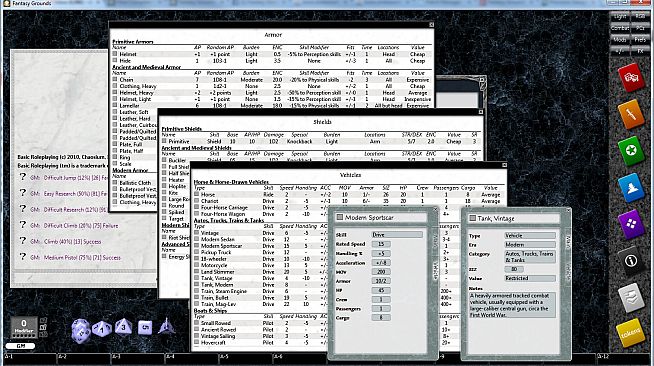Click the roll icon for Difficult Jump chat entry
Image resolution: width=654 pixels, height=366 pixels.
coord(23,177)
